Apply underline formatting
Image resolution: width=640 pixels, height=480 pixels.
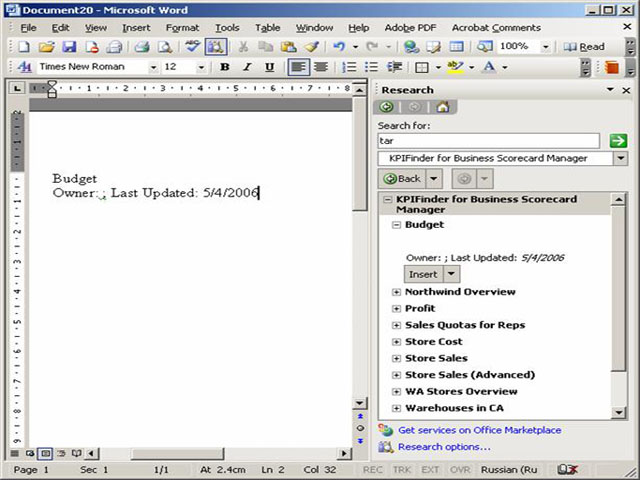(x=269, y=67)
